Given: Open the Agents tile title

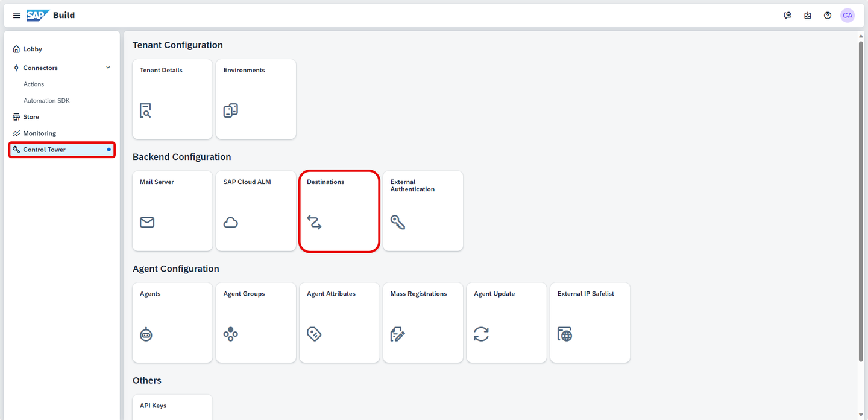Looking at the screenshot, I should coord(150,294).
